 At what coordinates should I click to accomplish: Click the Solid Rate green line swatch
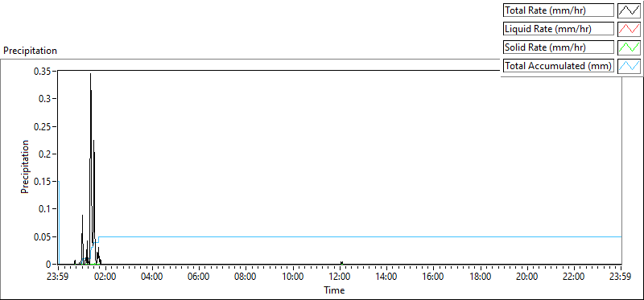point(629,47)
